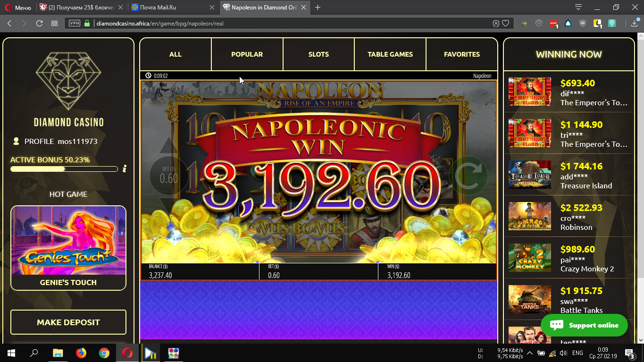Open the FAVORITES category
Viewport: 644px width, 362px height.
pyautogui.click(x=462, y=54)
